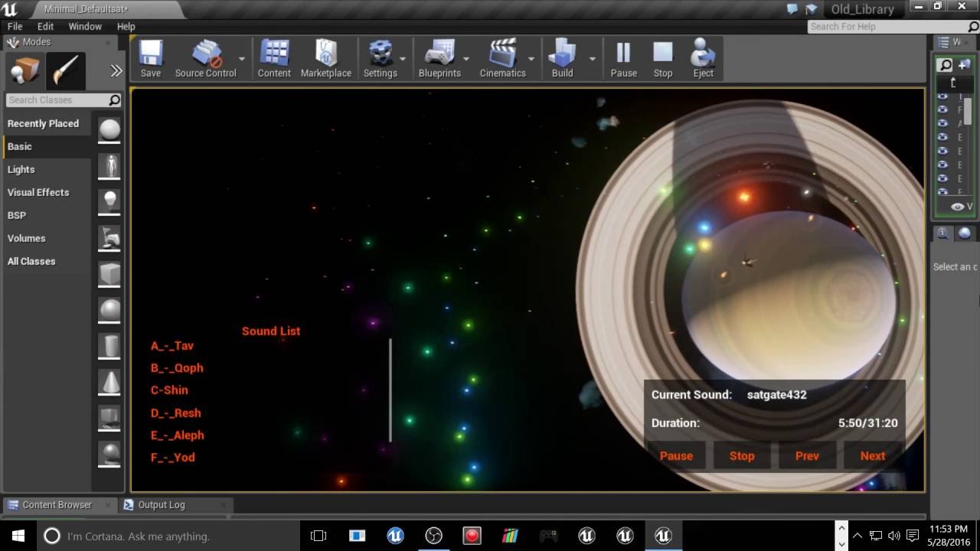Screen dimensions: 980x551
Task: Click in-game Stop button on sound player
Action: click(741, 455)
